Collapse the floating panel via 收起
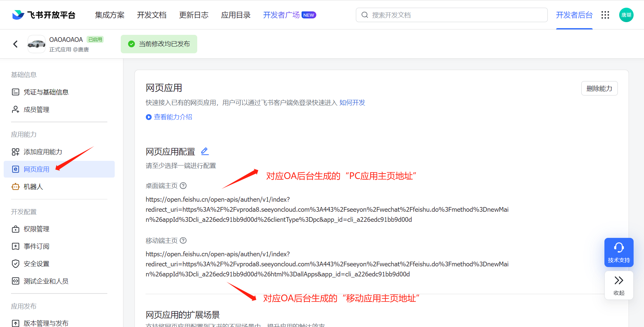This screenshot has width=644, height=327. pos(619,285)
